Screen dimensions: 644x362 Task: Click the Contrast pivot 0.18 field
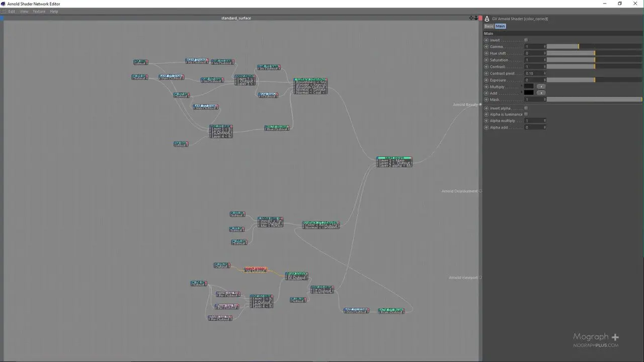coord(533,73)
